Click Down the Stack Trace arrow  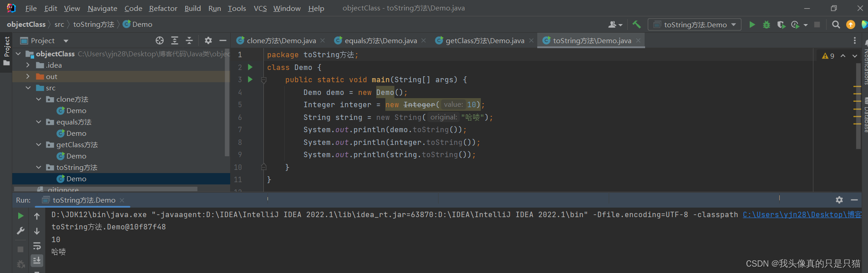point(37,231)
